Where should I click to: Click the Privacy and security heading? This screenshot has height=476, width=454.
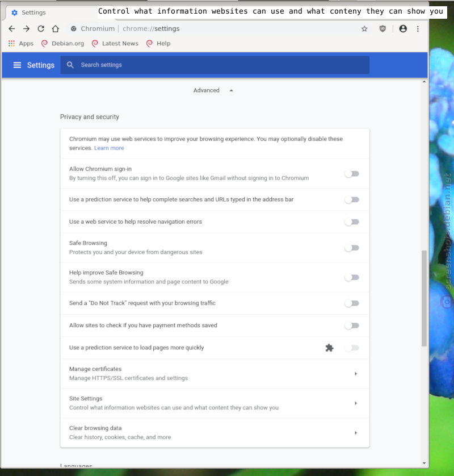pyautogui.click(x=90, y=117)
